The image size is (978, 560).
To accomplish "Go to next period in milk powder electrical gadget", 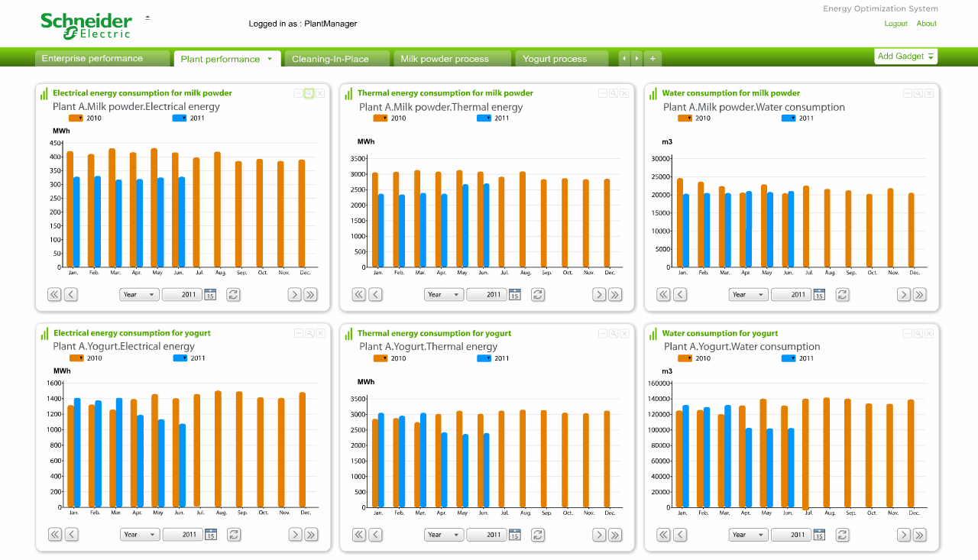I will (x=294, y=294).
